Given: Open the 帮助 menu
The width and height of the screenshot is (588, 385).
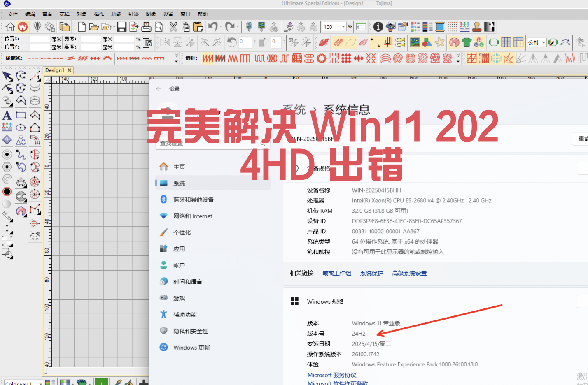Looking at the screenshot, I should coord(203,14).
